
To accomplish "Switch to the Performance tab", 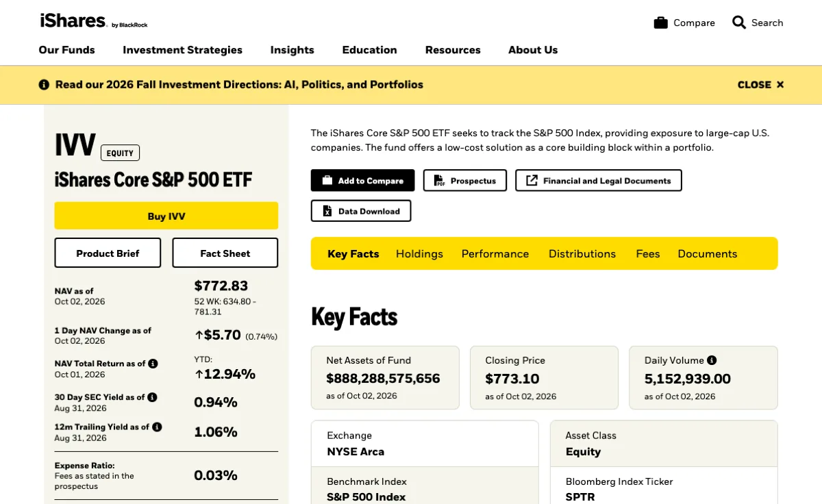I will (x=495, y=253).
